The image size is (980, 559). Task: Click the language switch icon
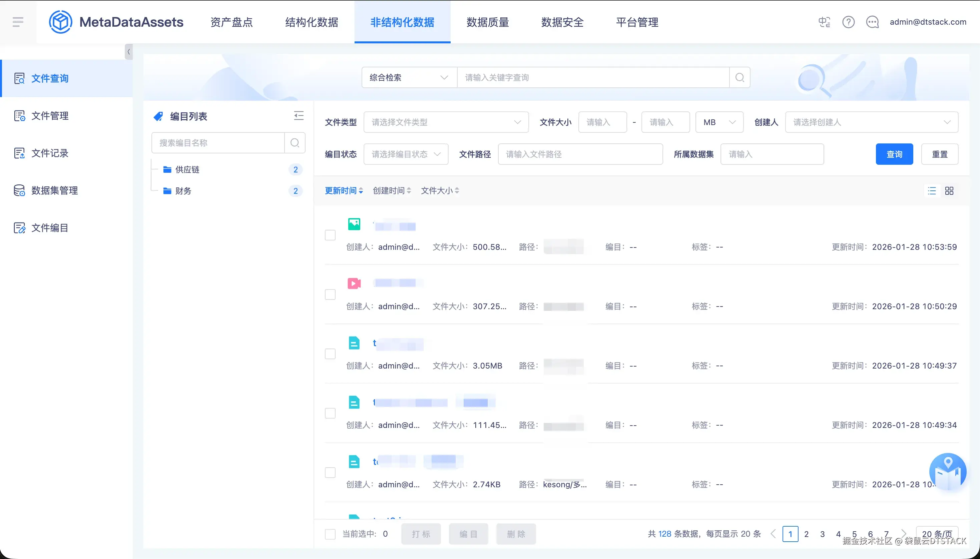tap(824, 22)
